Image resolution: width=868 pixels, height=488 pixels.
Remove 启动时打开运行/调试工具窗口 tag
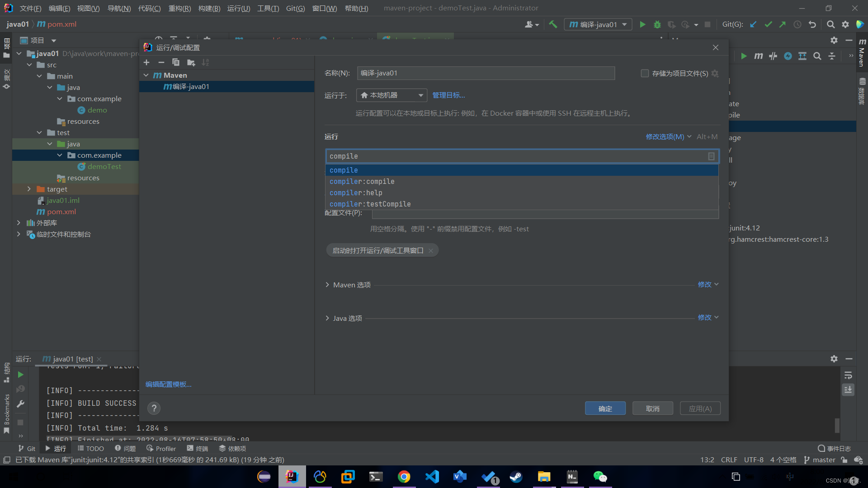431,251
